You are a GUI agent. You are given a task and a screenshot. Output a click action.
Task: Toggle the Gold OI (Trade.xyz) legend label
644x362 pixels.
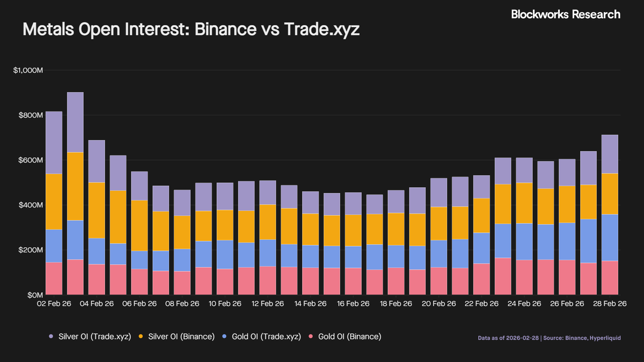[x=263, y=337]
